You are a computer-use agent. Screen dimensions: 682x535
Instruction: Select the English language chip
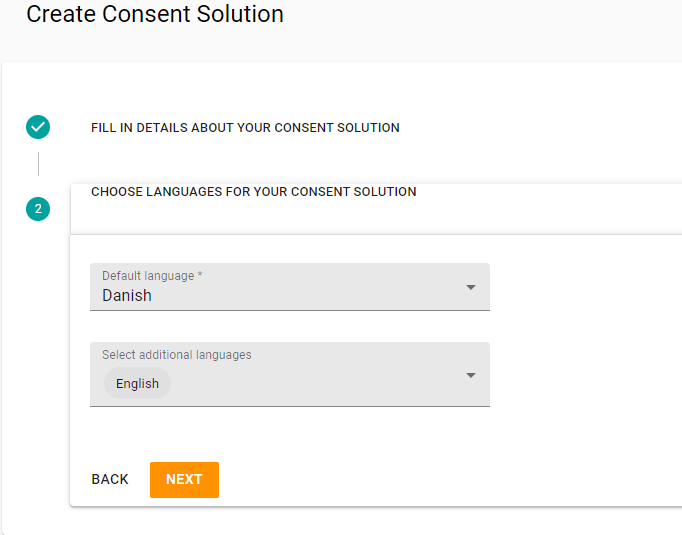click(137, 383)
